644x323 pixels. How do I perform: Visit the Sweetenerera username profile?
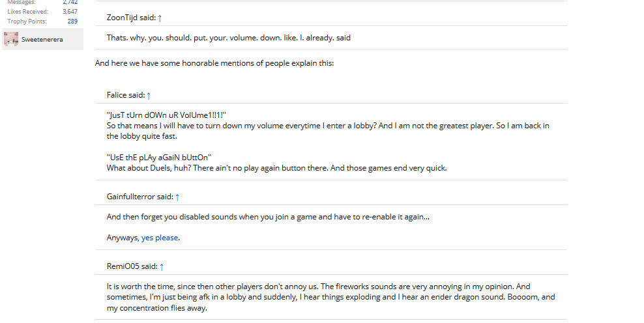click(x=42, y=40)
